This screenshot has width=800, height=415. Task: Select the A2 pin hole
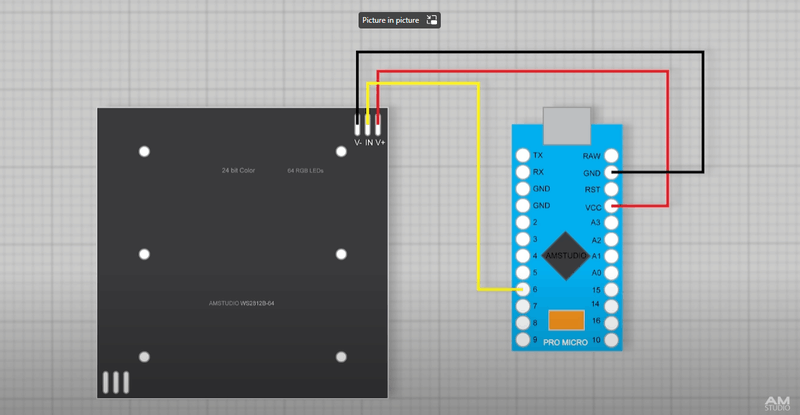point(611,239)
